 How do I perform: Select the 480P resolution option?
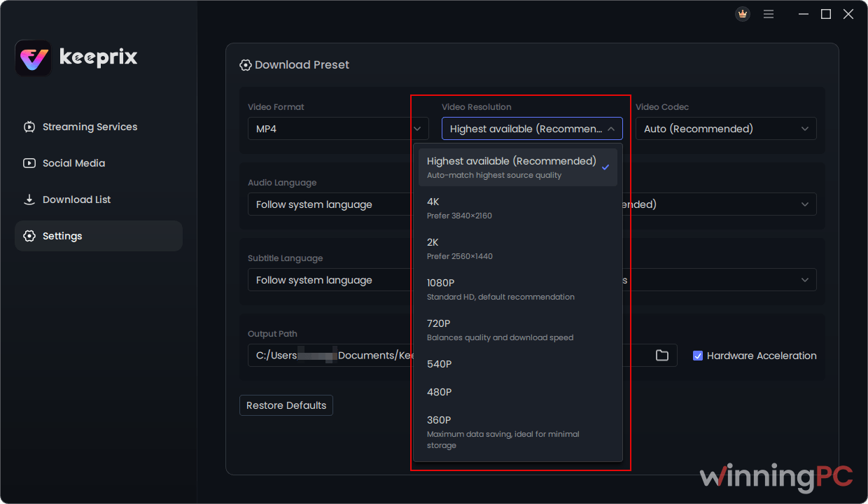click(x=518, y=392)
